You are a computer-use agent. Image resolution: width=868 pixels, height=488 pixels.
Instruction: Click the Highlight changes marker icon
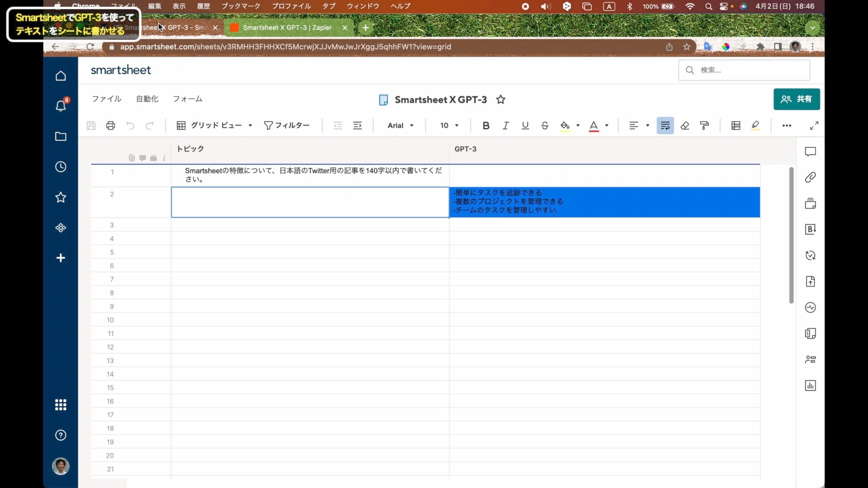pyautogui.click(x=755, y=125)
